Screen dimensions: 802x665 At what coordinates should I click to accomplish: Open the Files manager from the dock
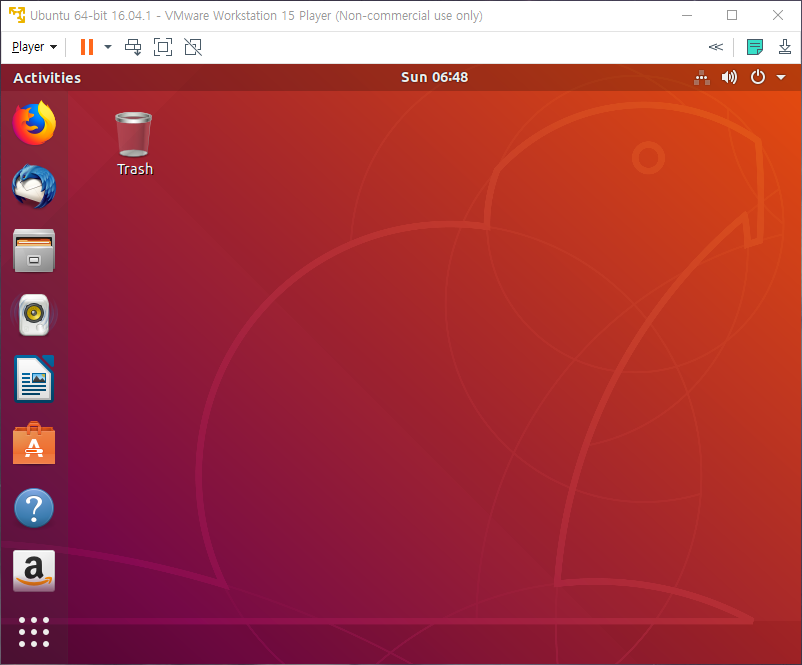coord(34,251)
